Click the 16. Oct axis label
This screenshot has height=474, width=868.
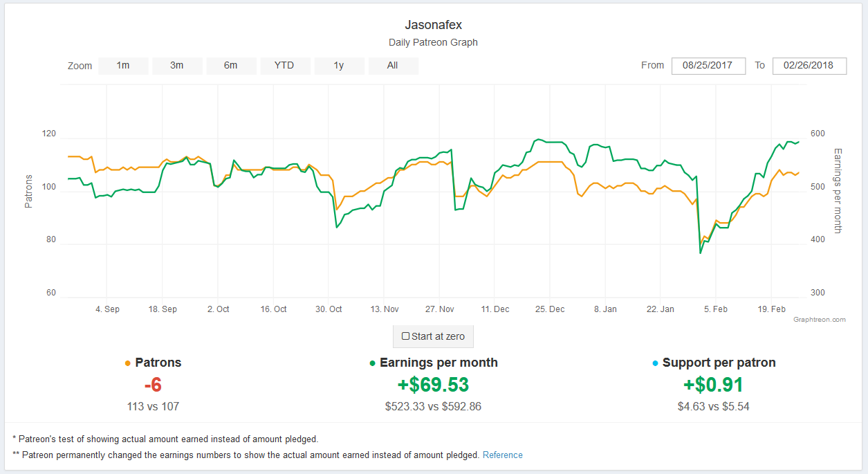coord(274,309)
